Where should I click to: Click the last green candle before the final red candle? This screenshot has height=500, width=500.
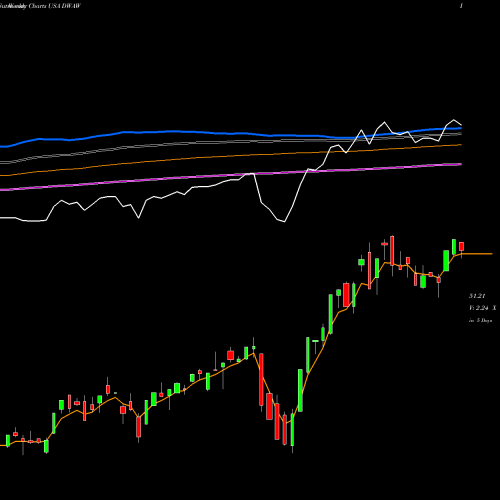(x=454, y=247)
